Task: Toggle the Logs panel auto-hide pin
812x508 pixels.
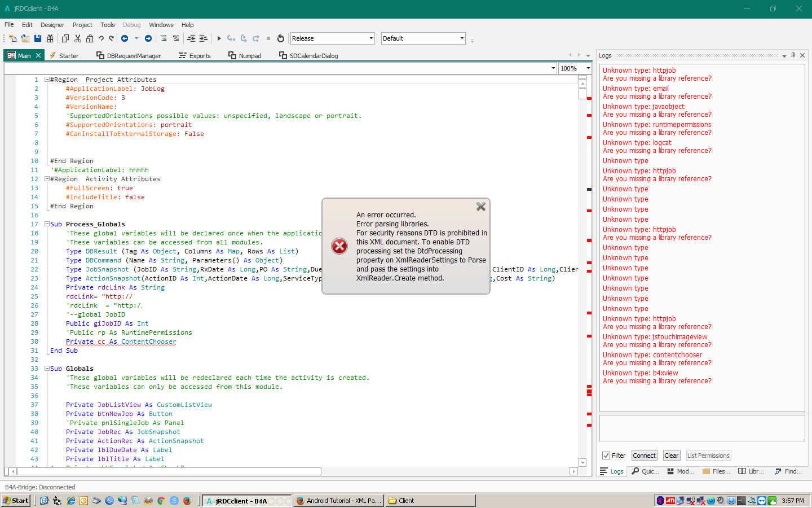Action: (793, 55)
